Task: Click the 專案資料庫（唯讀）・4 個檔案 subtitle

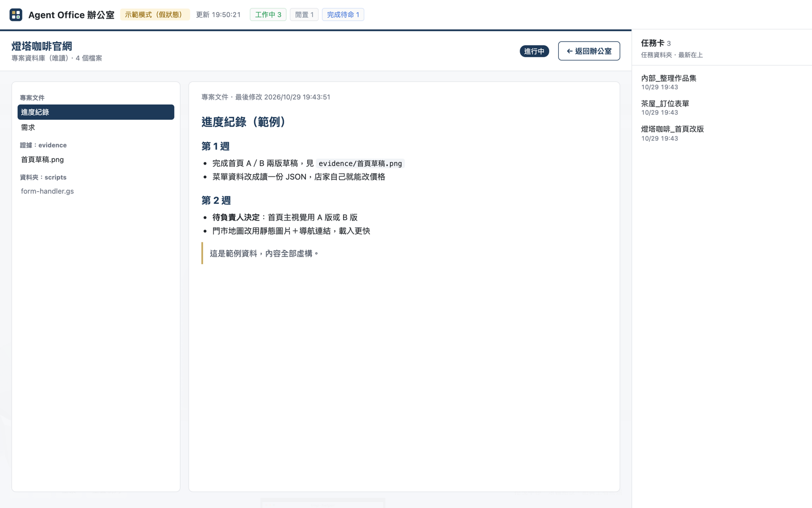Action: [57, 58]
